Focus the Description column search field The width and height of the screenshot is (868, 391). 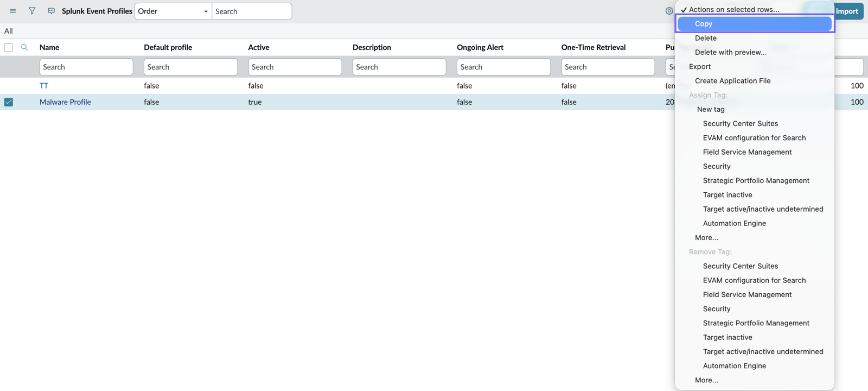399,67
